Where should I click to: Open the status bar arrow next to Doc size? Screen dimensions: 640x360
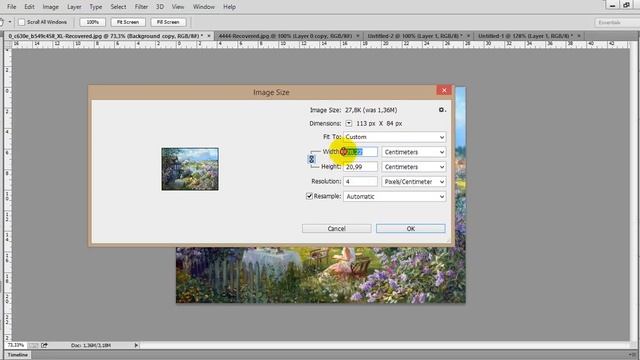coord(136,345)
